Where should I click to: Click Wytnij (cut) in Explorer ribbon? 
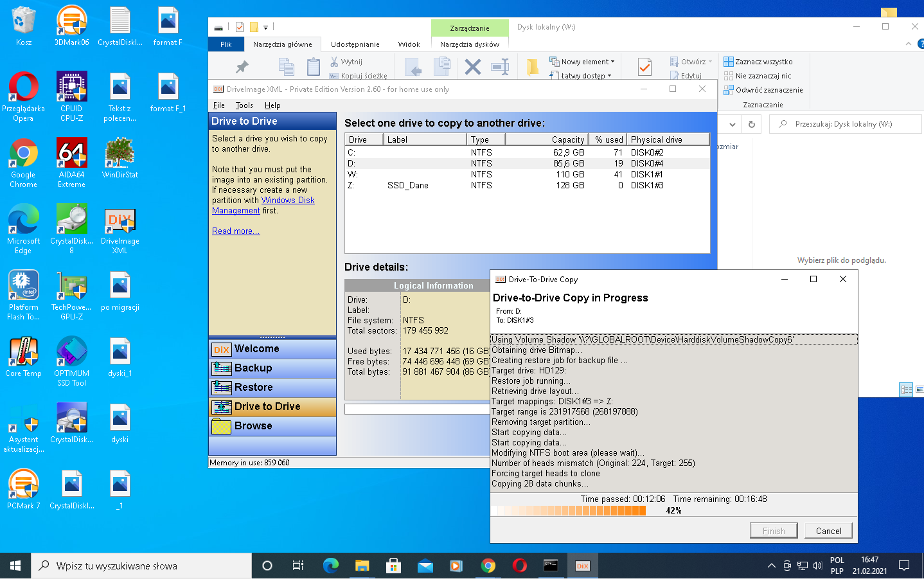346,62
